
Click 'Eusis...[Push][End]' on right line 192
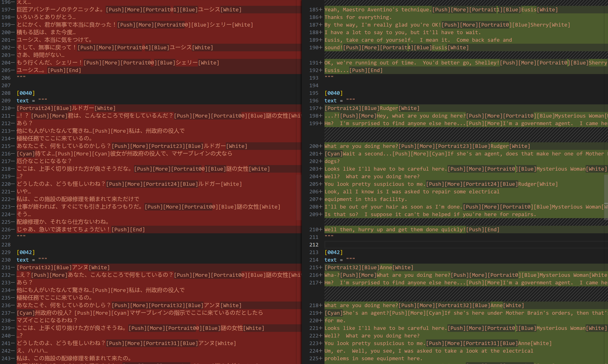click(353, 70)
